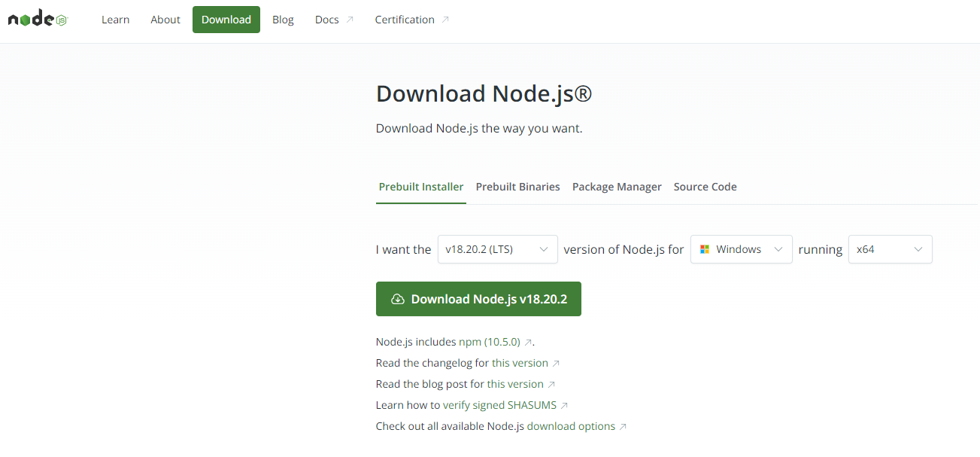Image resolution: width=980 pixels, height=457 pixels.
Task: Click the Download Node.js v18.20.2 button
Action: coord(478,299)
